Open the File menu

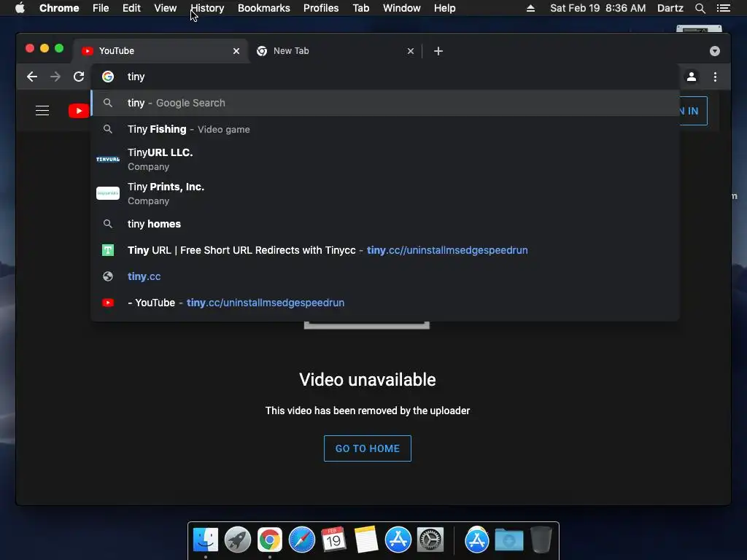101,8
